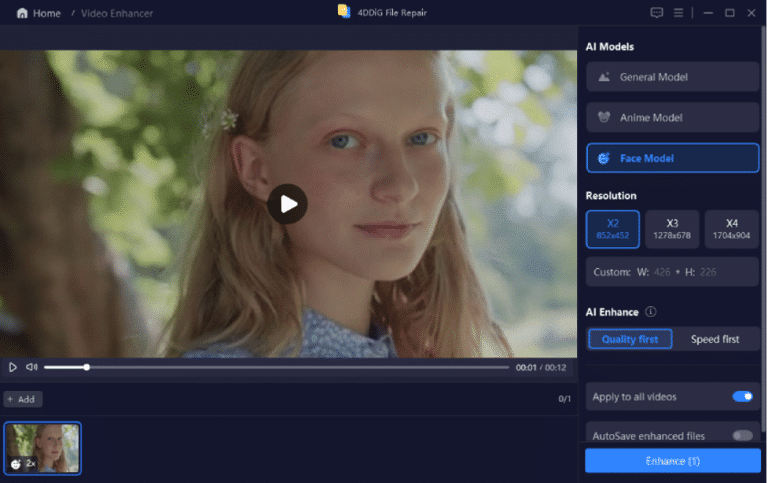This screenshot has height=483, width=768.
Task: Choose the Face Model option
Action: pyautogui.click(x=672, y=158)
